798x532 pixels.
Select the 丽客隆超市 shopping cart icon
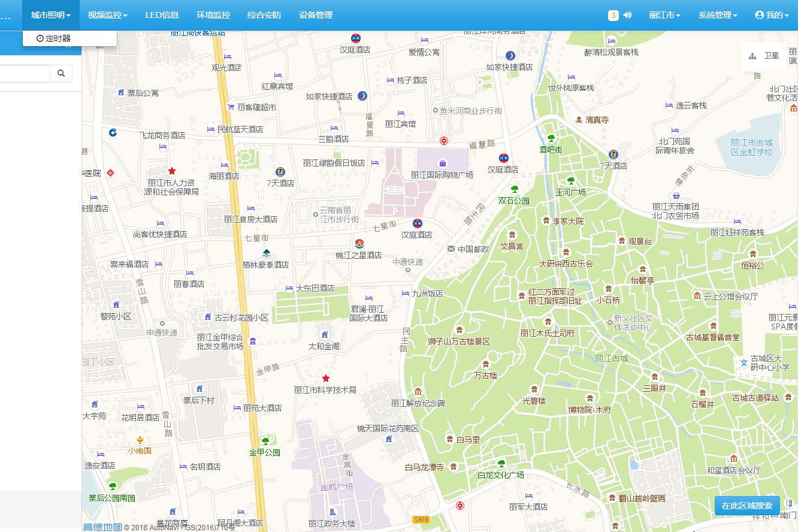231,107
